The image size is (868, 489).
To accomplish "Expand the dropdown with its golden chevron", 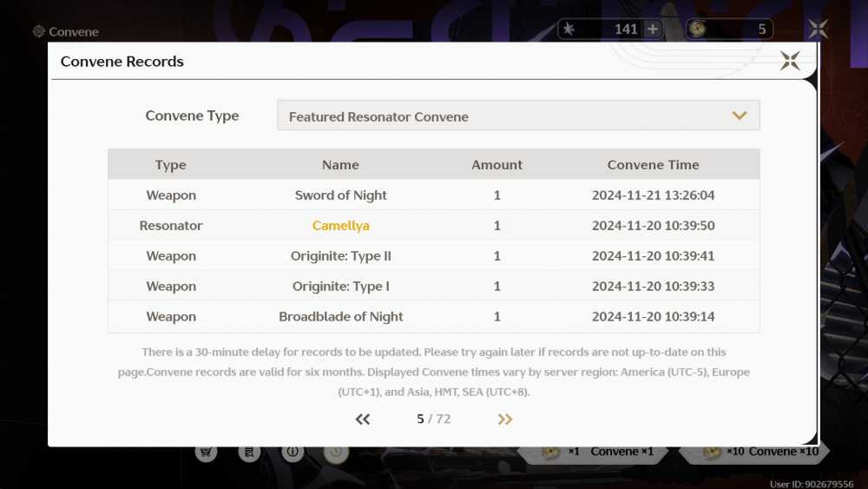I will [x=740, y=116].
